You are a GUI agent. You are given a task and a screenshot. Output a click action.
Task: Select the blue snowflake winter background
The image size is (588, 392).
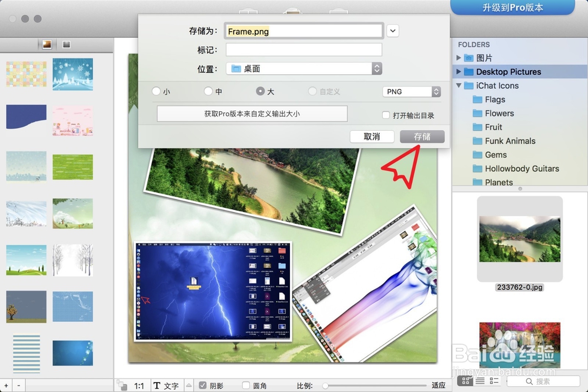point(73,74)
